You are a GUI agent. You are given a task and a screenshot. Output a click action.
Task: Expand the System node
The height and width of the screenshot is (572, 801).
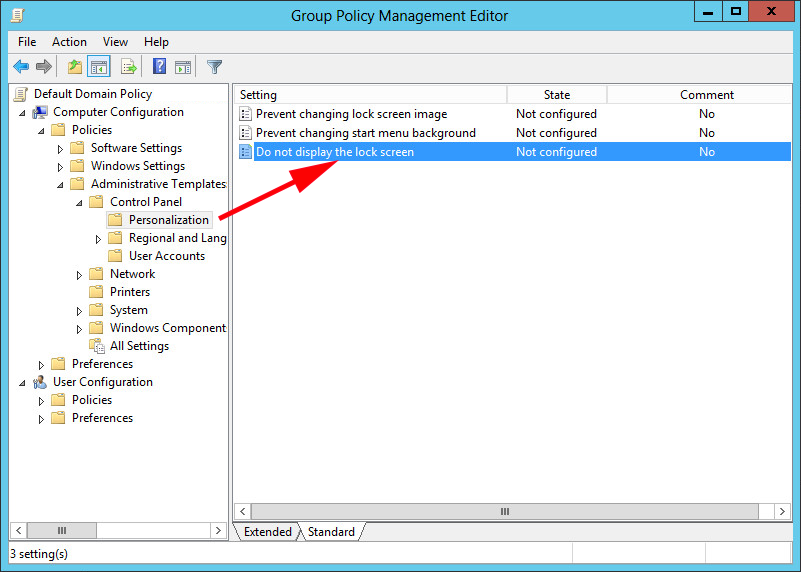coord(79,311)
